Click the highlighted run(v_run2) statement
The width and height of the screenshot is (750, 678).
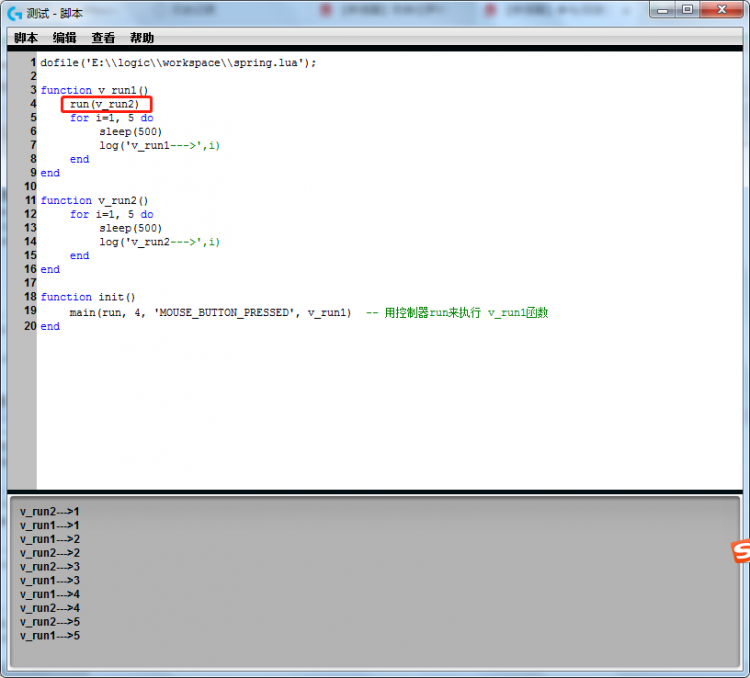coord(105,104)
